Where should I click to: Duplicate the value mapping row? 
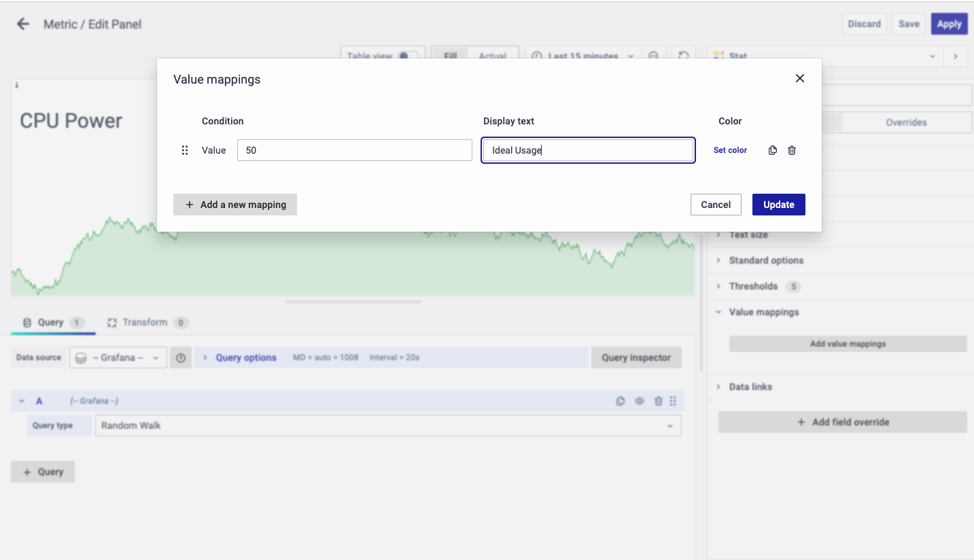point(772,150)
